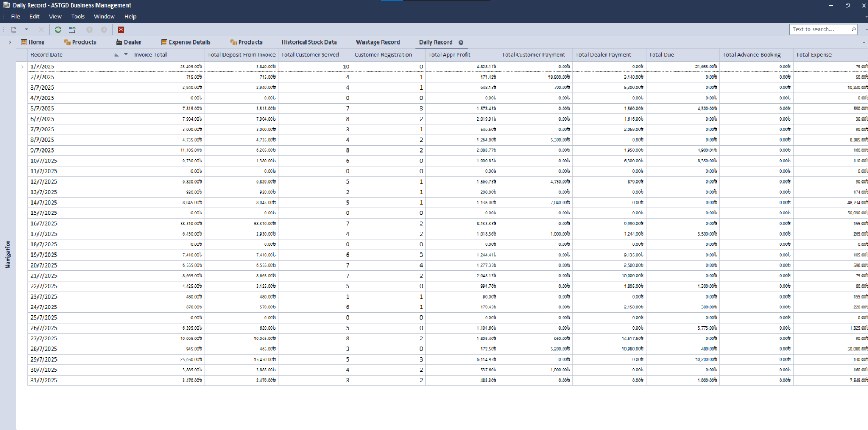Sort by Total Customer Served header
Screen dimensions: 868x430
315,55
